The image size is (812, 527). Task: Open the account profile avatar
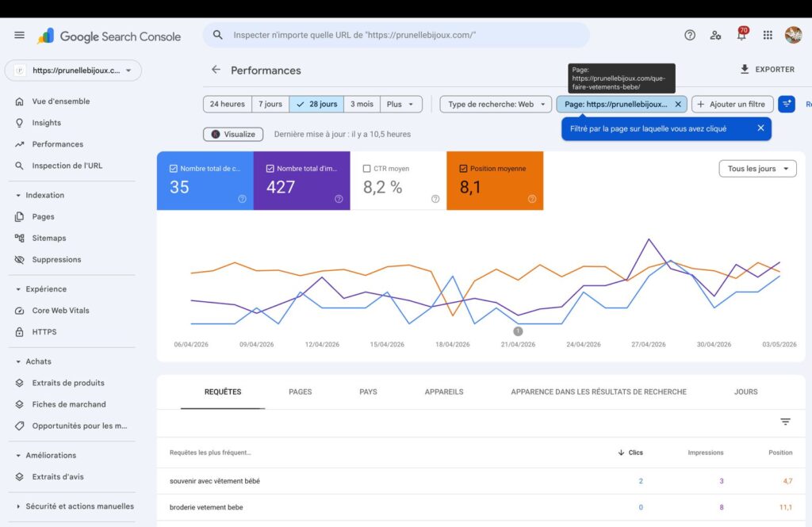[x=793, y=35]
